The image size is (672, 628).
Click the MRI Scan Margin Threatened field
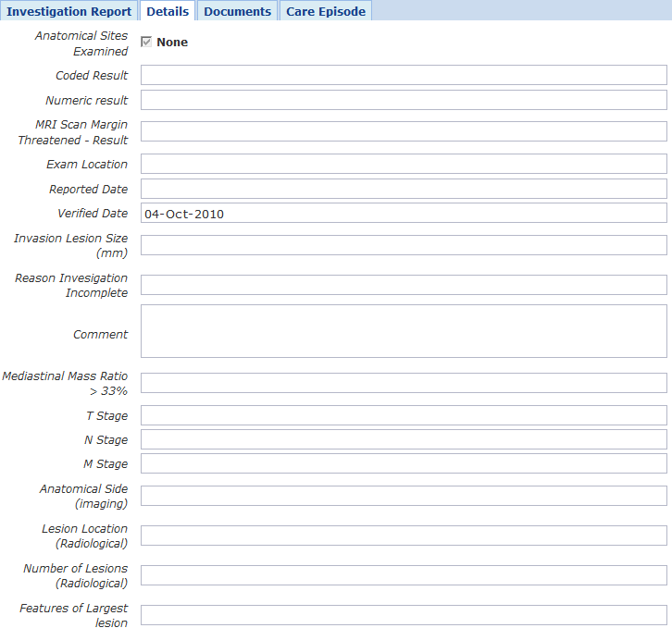click(404, 131)
